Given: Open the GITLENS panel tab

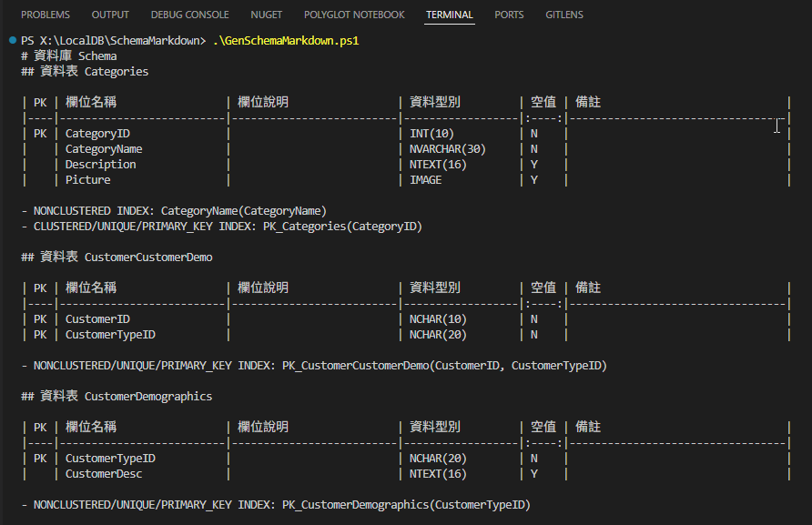Looking at the screenshot, I should pyautogui.click(x=564, y=15).
